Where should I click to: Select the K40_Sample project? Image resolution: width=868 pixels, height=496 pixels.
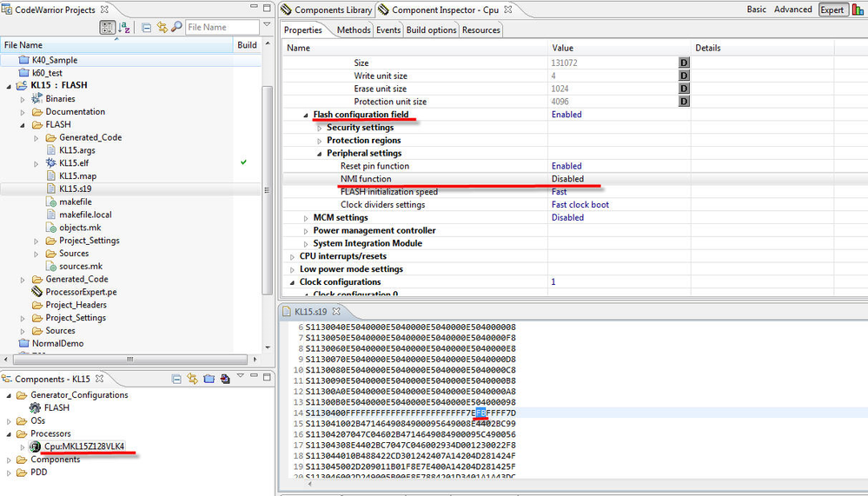[x=54, y=60]
